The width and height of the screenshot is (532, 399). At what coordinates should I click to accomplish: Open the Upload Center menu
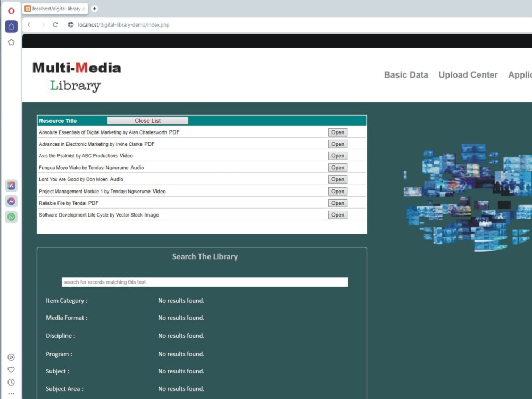pyautogui.click(x=468, y=74)
